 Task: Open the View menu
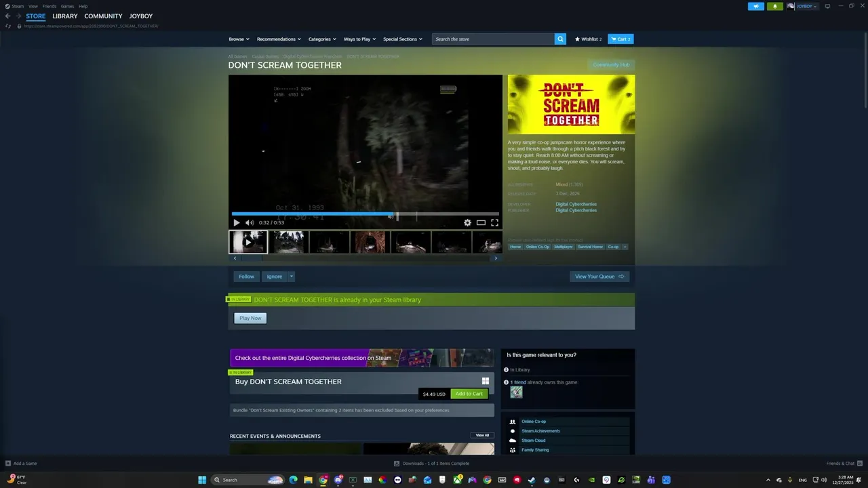33,6
